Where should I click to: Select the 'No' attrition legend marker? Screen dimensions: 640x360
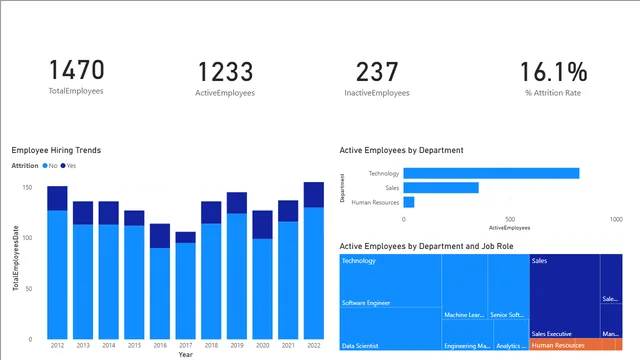pyautogui.click(x=45, y=166)
